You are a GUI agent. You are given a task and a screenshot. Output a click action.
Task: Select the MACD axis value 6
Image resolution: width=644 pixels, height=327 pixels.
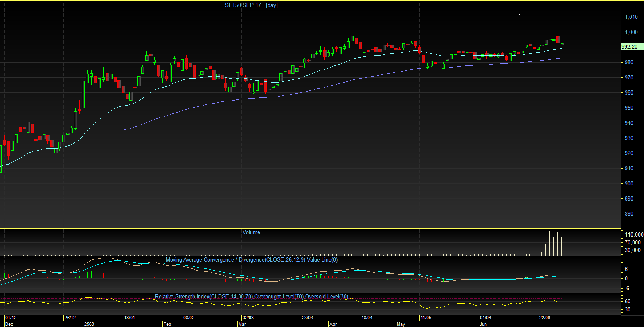626,269
